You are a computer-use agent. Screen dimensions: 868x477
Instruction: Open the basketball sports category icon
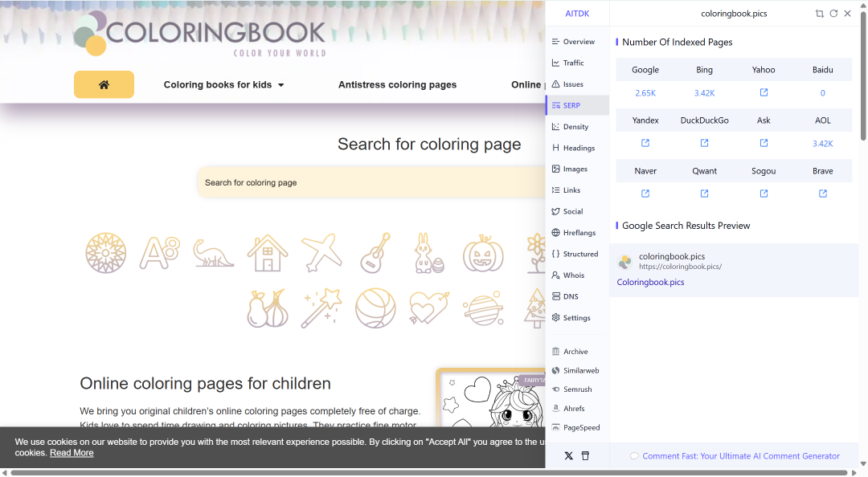point(375,308)
